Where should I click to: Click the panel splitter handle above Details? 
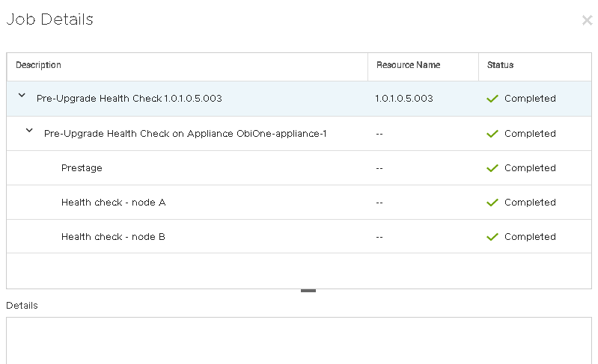308,291
